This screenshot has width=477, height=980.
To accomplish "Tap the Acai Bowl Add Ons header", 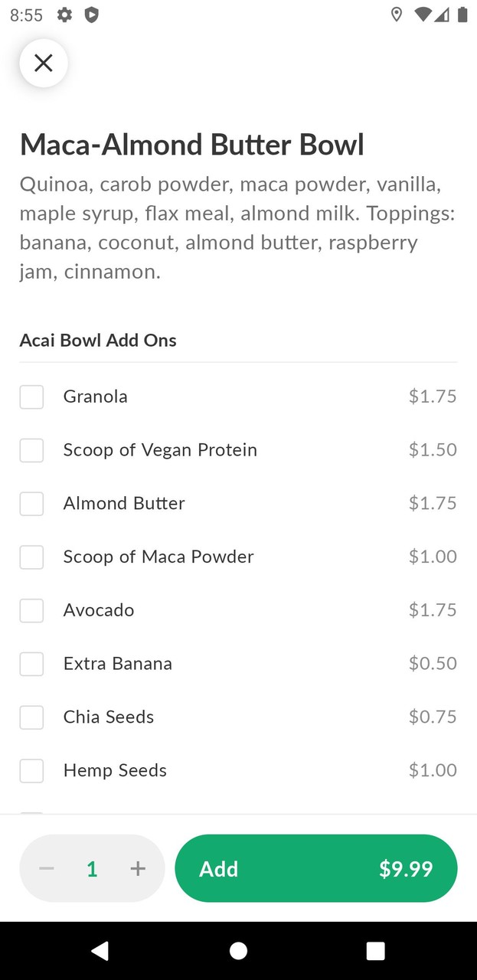I will pyautogui.click(x=98, y=340).
